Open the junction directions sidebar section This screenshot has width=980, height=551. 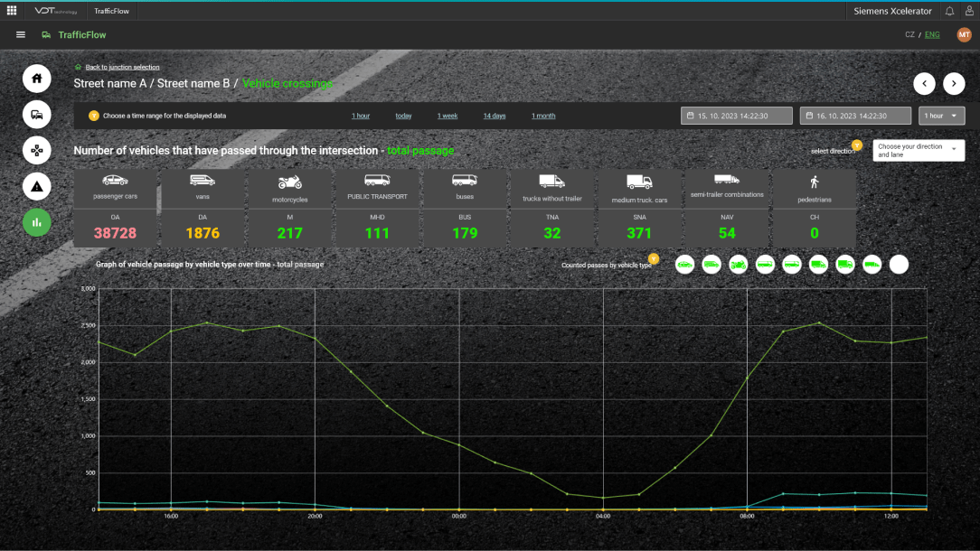tap(37, 151)
